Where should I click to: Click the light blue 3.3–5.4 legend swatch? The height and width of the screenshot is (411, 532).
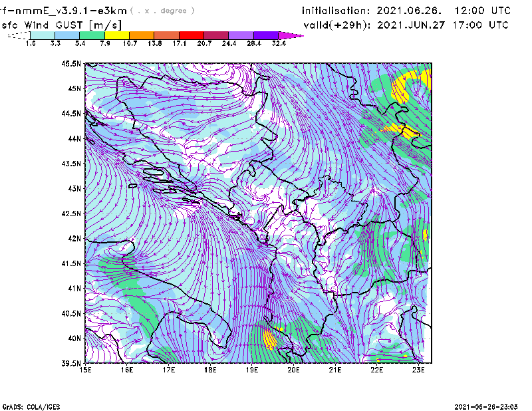(x=67, y=35)
